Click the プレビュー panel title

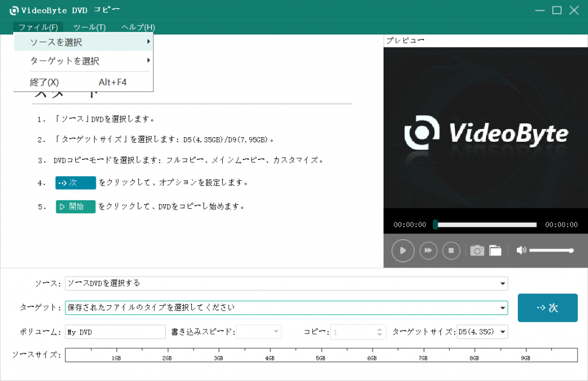pos(405,41)
